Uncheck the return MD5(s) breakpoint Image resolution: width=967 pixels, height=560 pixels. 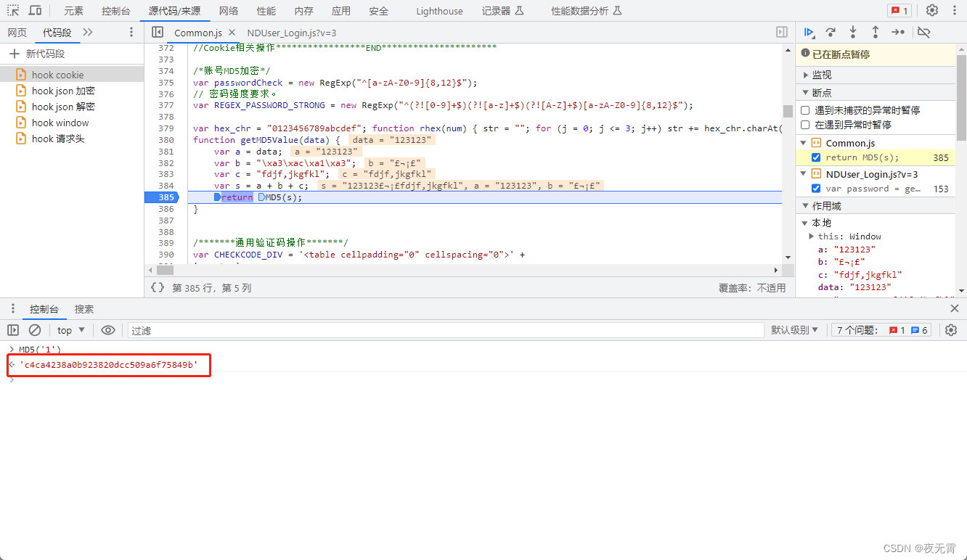tap(816, 157)
